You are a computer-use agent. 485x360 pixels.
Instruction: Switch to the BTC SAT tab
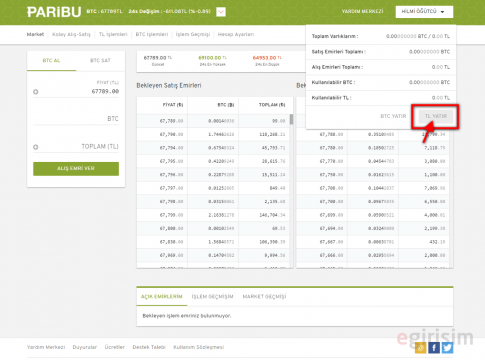100,60
